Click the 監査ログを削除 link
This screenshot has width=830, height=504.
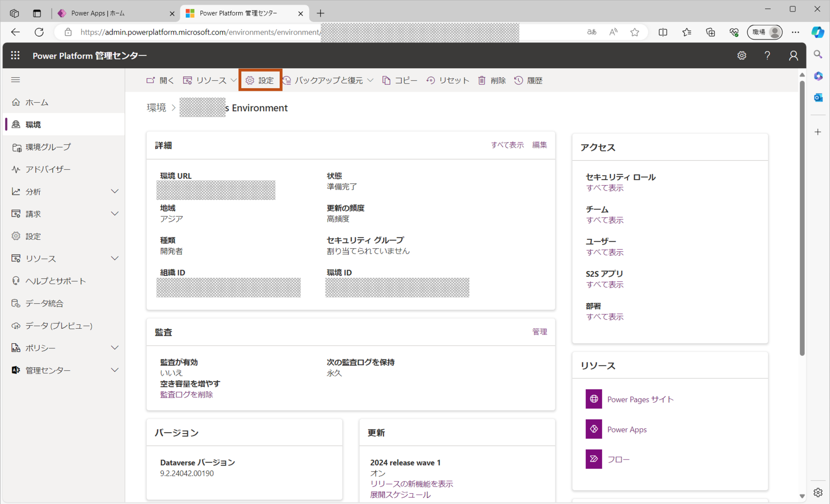tap(186, 394)
